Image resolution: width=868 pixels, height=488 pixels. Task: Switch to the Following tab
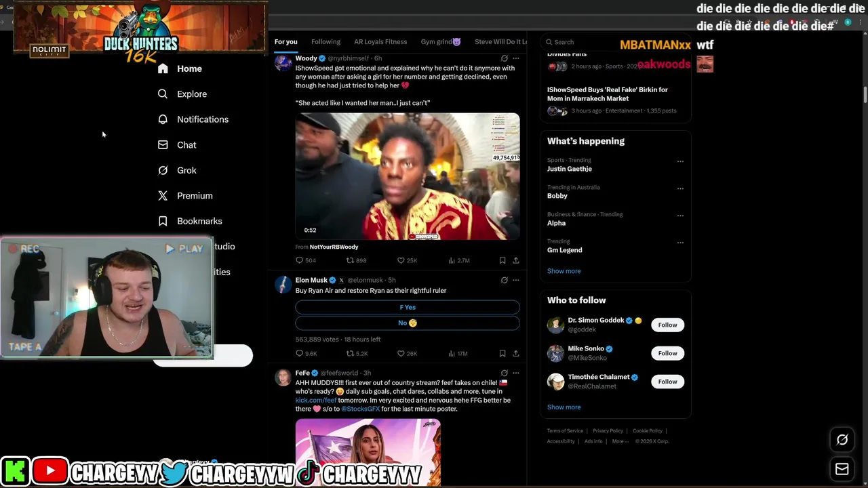click(x=325, y=42)
